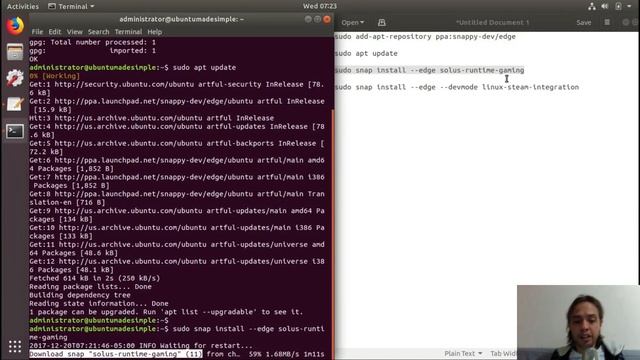Open the Terminal menu in menubar

[128, 32]
